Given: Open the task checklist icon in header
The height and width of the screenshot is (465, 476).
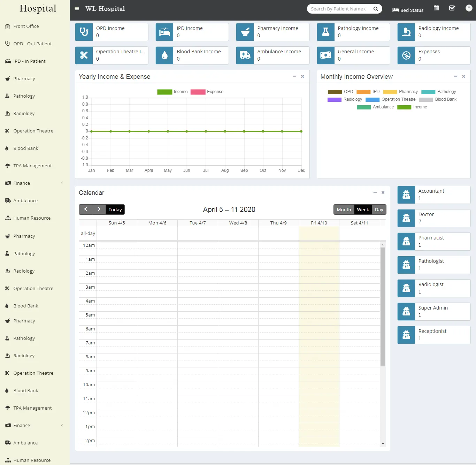Looking at the screenshot, I should coord(452,8).
